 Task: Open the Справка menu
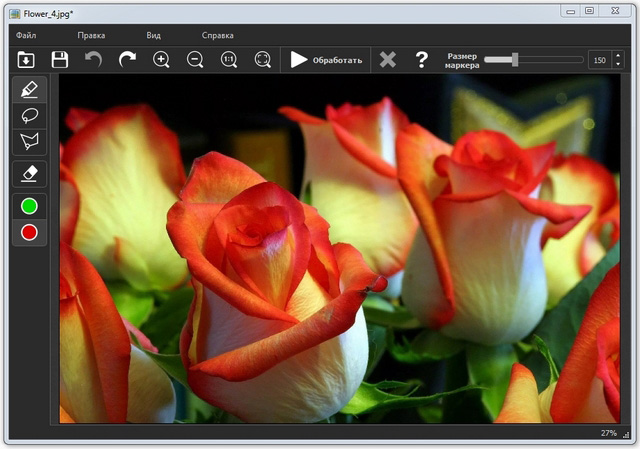tap(218, 35)
